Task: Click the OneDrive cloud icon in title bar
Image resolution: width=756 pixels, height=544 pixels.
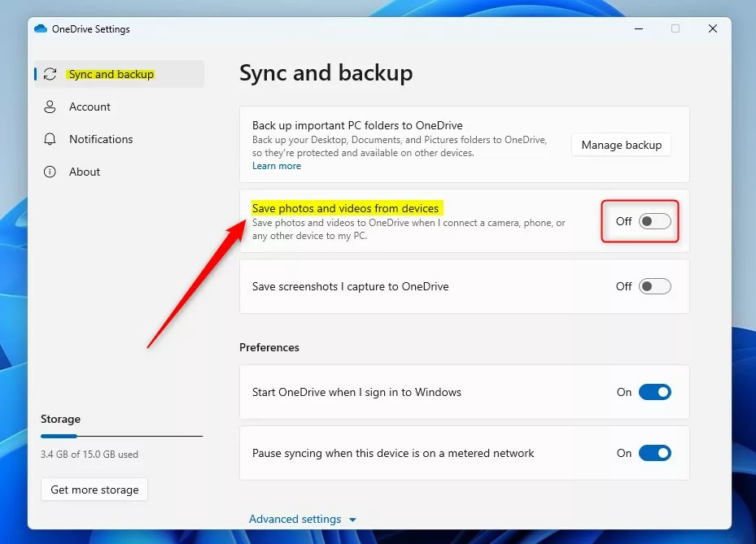Action: 41,28
